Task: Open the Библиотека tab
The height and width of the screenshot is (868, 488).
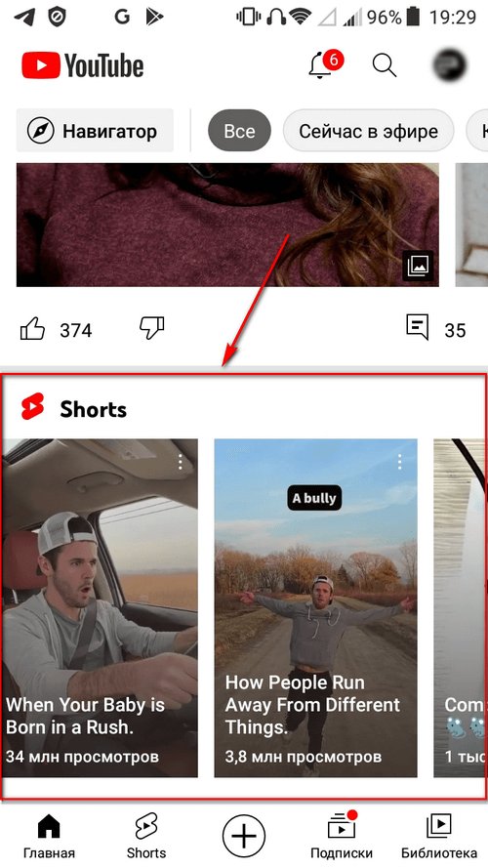Action: pyautogui.click(x=439, y=836)
